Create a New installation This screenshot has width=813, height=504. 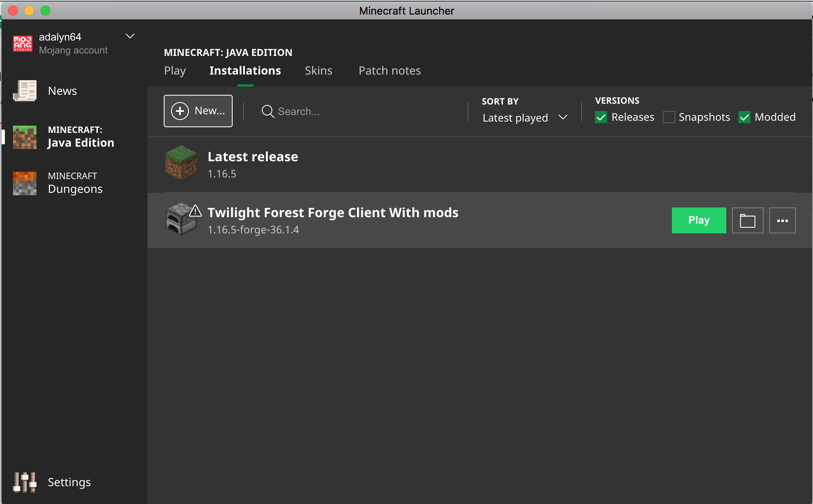(x=198, y=111)
